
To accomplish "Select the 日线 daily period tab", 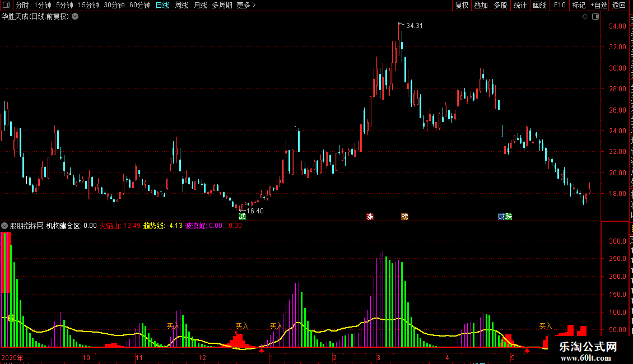I will 162,5.
